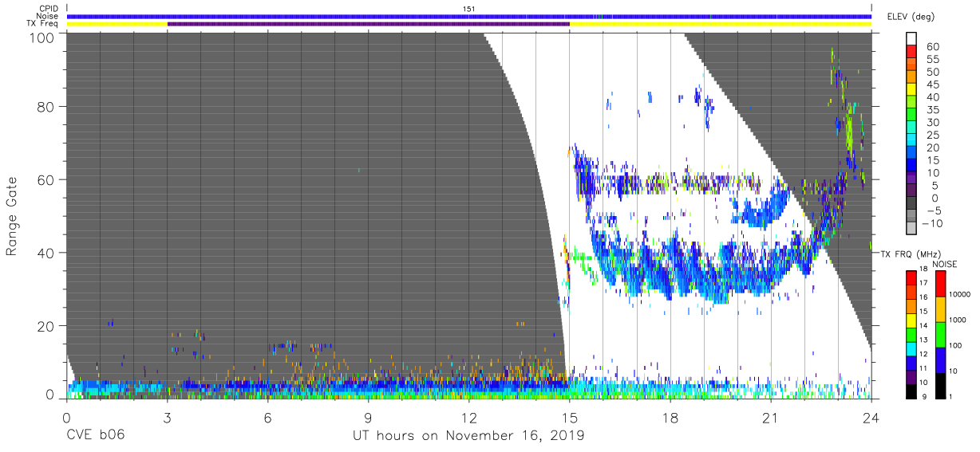Click the blue Noise strip above the plot
The height and width of the screenshot is (452, 980).
click(x=469, y=16)
